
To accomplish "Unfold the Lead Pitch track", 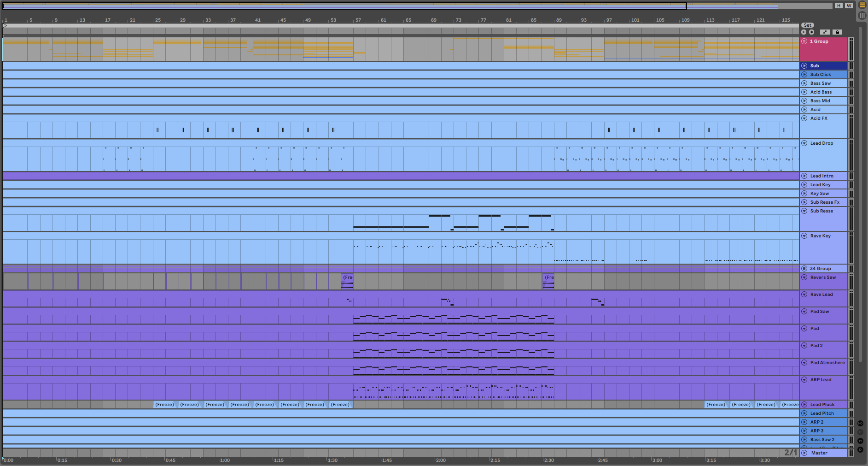I will pyautogui.click(x=804, y=413).
